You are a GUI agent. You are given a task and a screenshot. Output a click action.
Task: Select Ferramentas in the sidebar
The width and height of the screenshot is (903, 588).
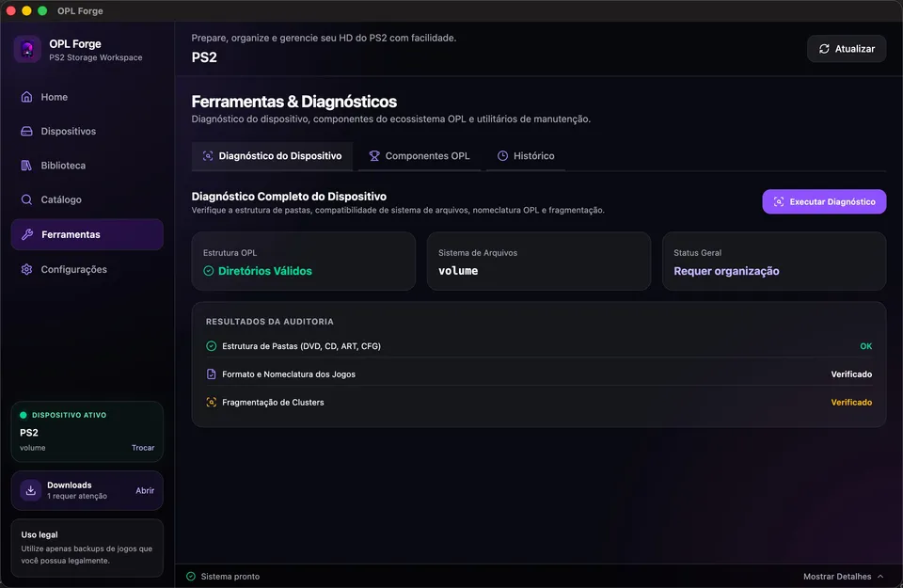tap(87, 234)
